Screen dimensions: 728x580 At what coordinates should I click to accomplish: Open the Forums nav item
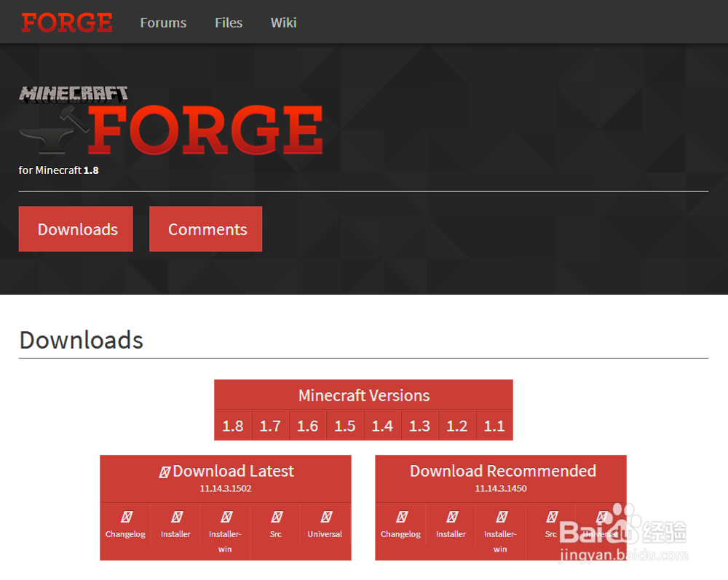pos(163,23)
